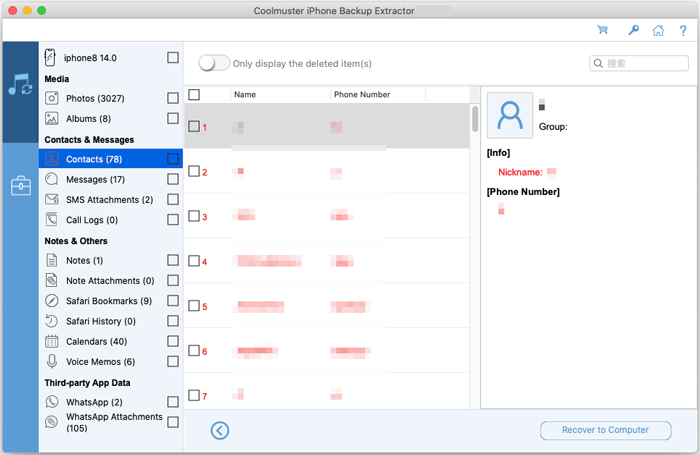Check the Contacts (78) checkbox
The image size is (700, 455).
point(173,159)
